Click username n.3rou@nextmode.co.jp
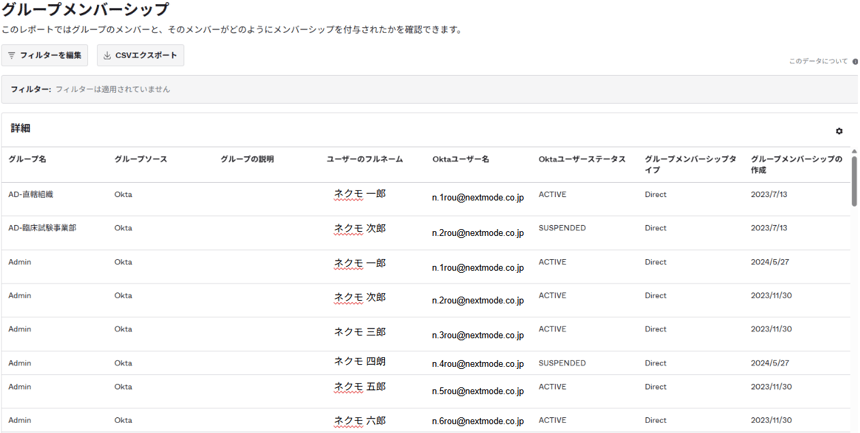Image resolution: width=860 pixels, height=433 pixels. (478, 335)
